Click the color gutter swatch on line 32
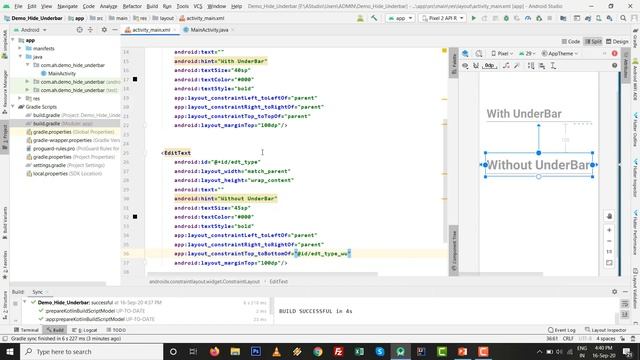Screen dimensions: 640x360 coord(135,217)
